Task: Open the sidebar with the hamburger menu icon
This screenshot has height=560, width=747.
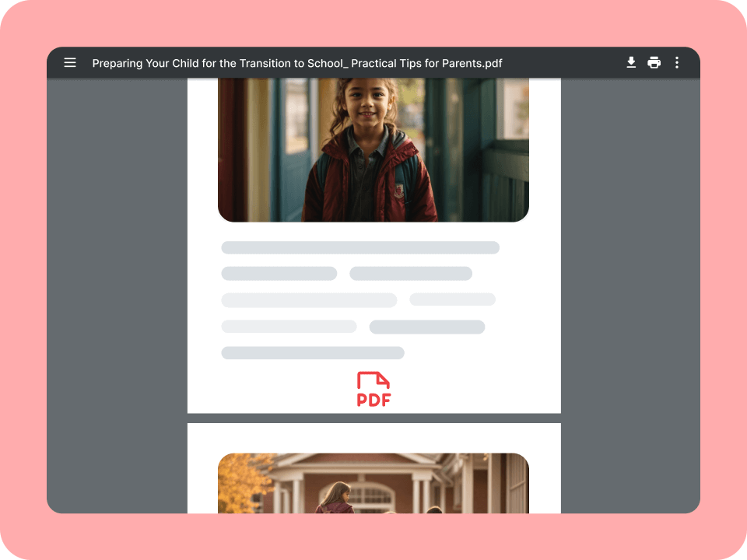Action: 70,63
